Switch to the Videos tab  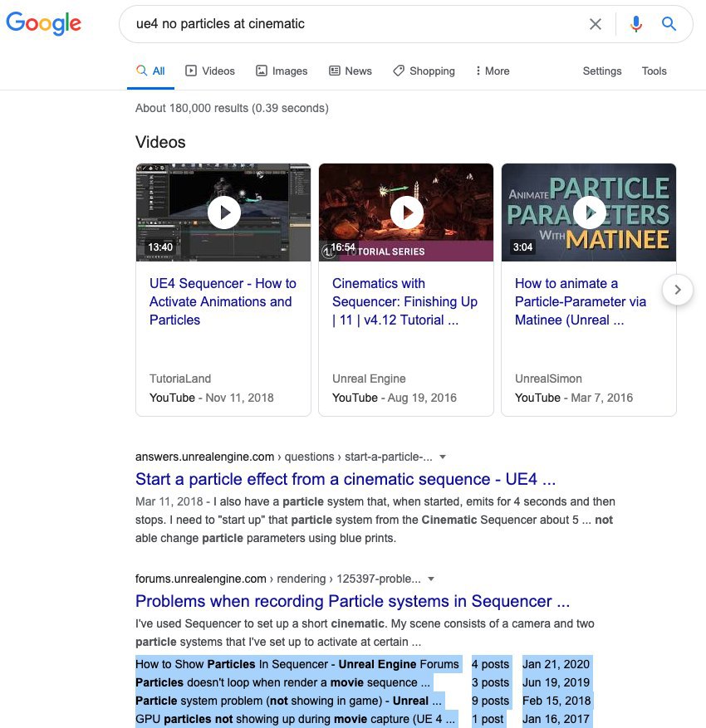pyautogui.click(x=210, y=71)
